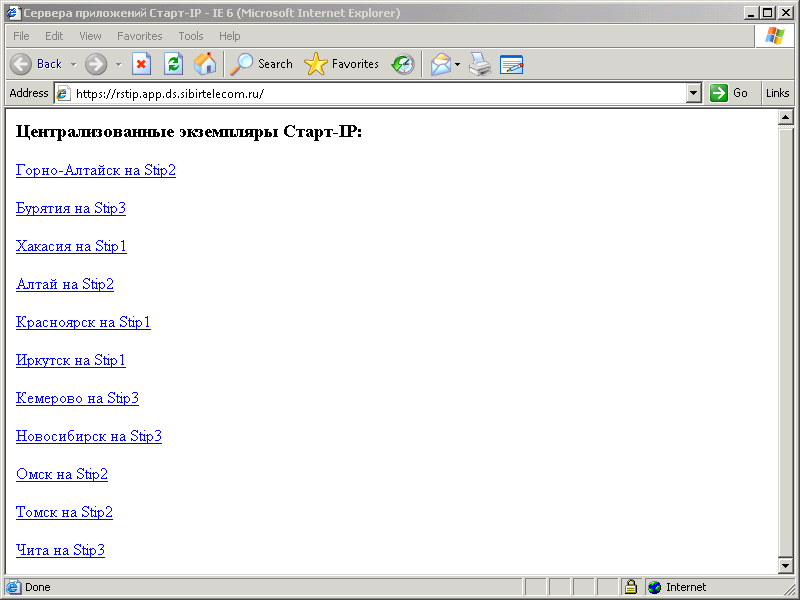Go back with the Back arrow icon
The height and width of the screenshot is (600, 800).
[x=21, y=64]
